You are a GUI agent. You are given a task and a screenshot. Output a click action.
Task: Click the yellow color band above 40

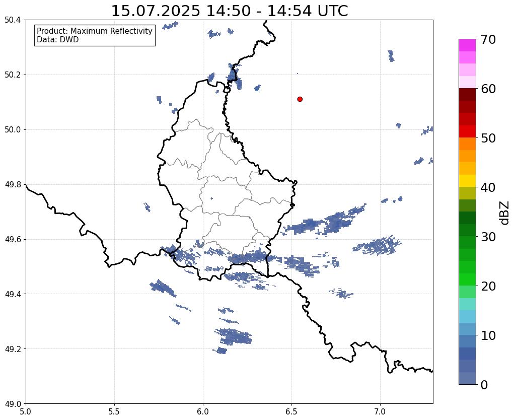(x=467, y=181)
